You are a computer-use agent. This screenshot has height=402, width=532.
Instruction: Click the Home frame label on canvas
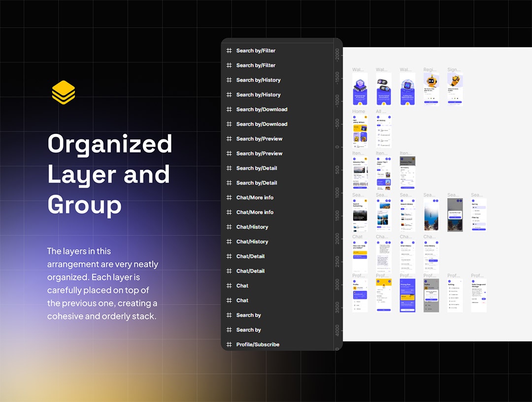pyautogui.click(x=359, y=111)
